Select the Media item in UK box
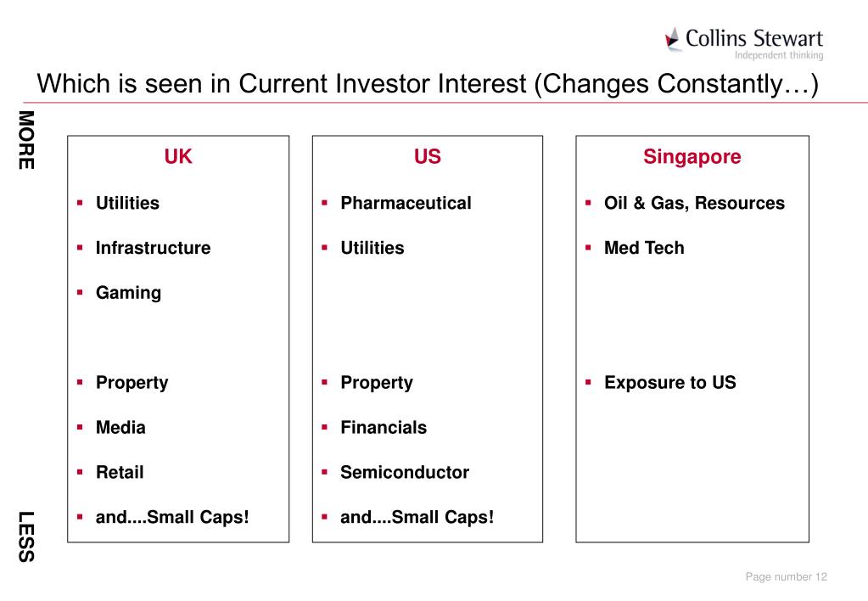Screen dimensions: 868x601 (x=120, y=427)
